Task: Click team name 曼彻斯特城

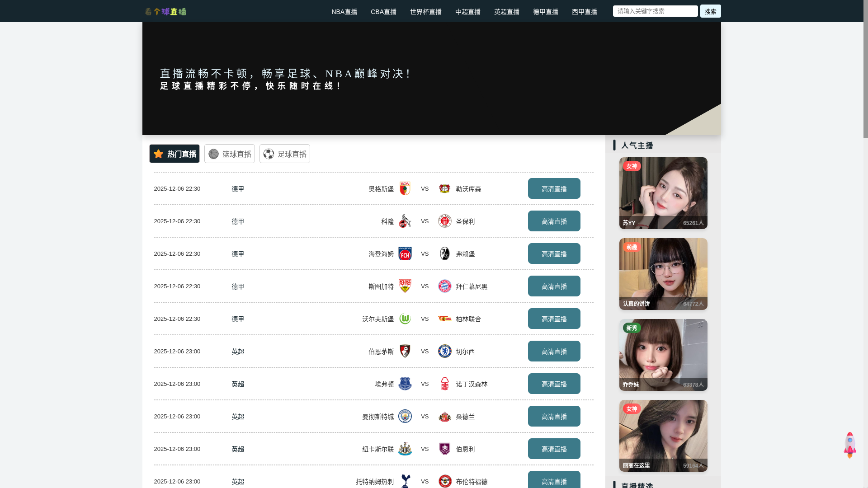Action: [378, 417]
